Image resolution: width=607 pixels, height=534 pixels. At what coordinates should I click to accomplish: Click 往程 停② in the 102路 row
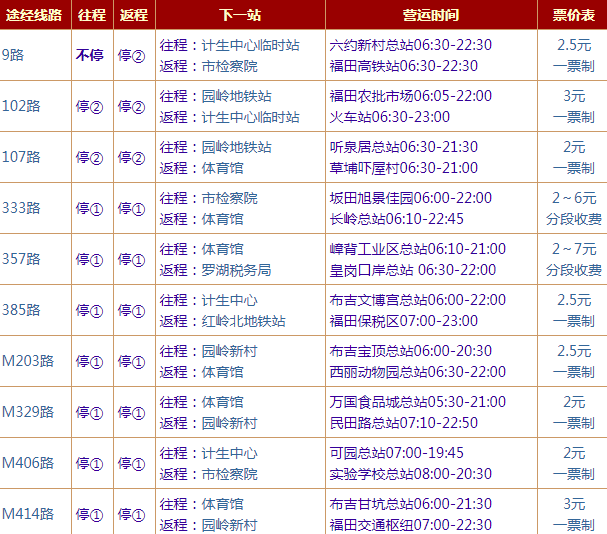point(89,106)
